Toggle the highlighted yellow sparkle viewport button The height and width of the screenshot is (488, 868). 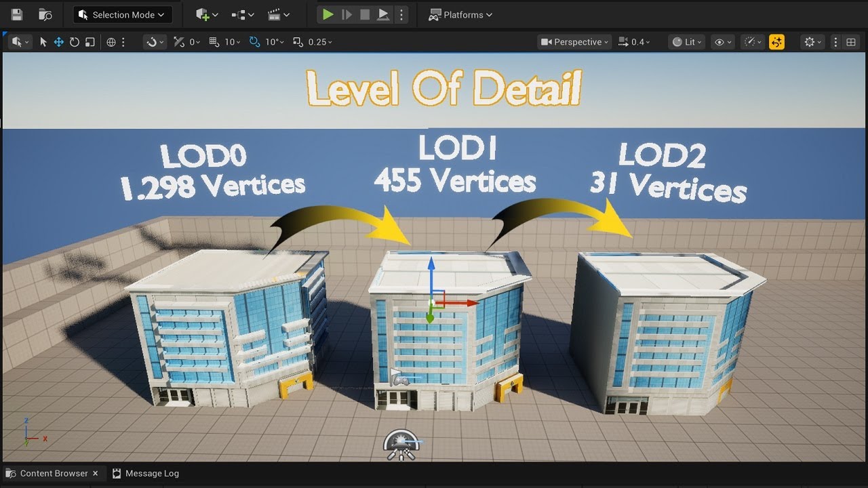(776, 42)
